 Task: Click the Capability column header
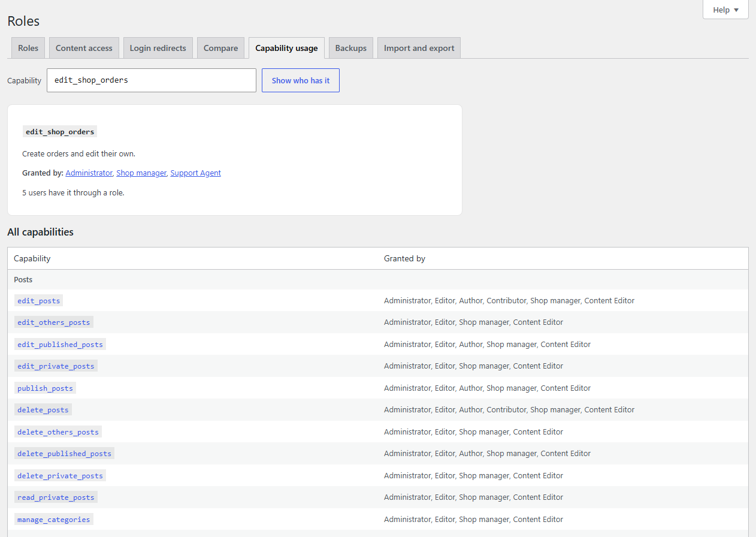[32, 258]
